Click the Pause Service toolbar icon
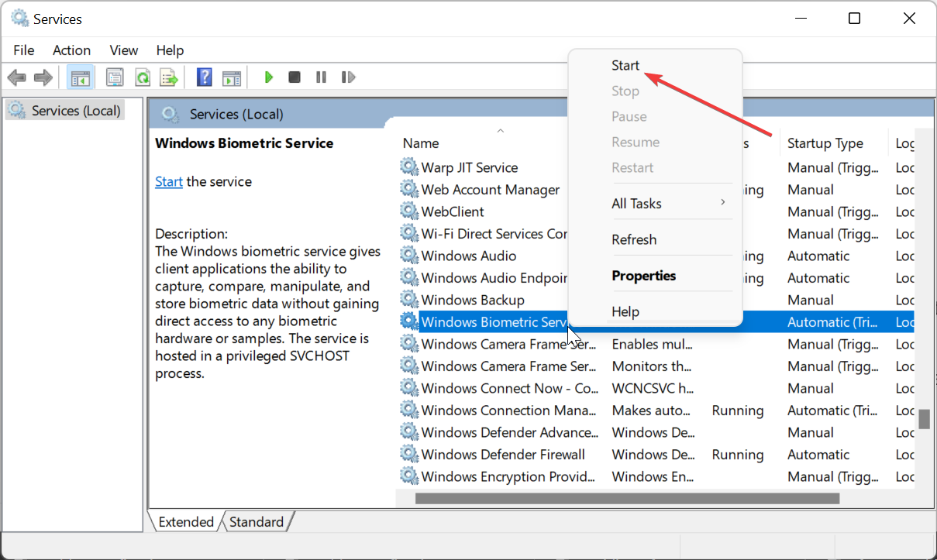937x560 pixels. 321,77
